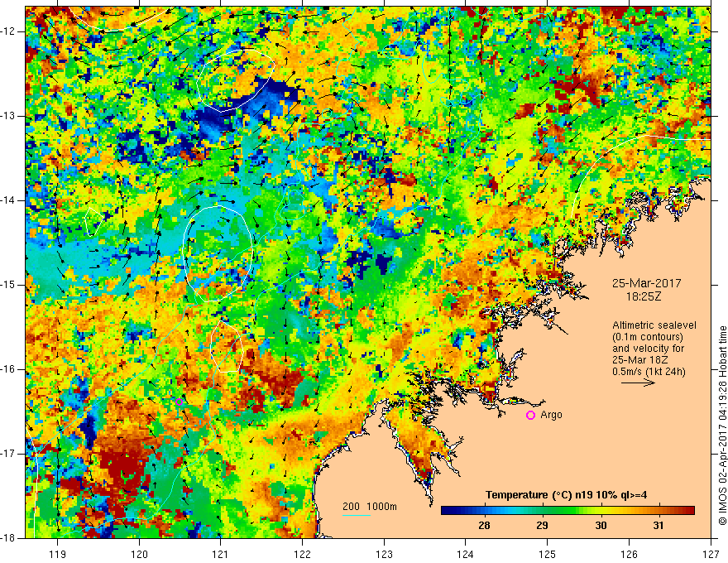Click latitude label -16 on left axis
Viewport: 728px width, 563px height.
[x=8, y=369]
